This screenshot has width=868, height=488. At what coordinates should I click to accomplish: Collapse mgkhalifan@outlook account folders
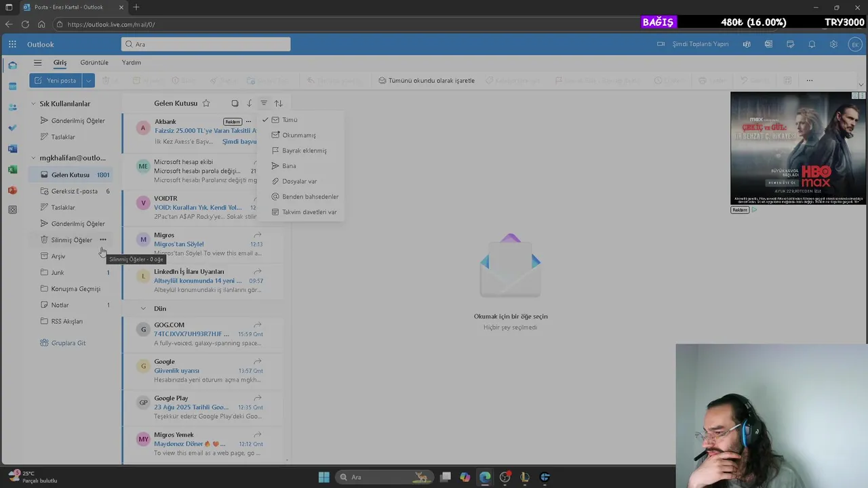pos(33,158)
